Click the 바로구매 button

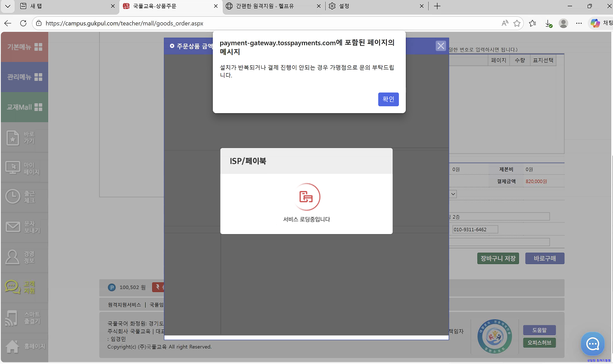coord(545,259)
